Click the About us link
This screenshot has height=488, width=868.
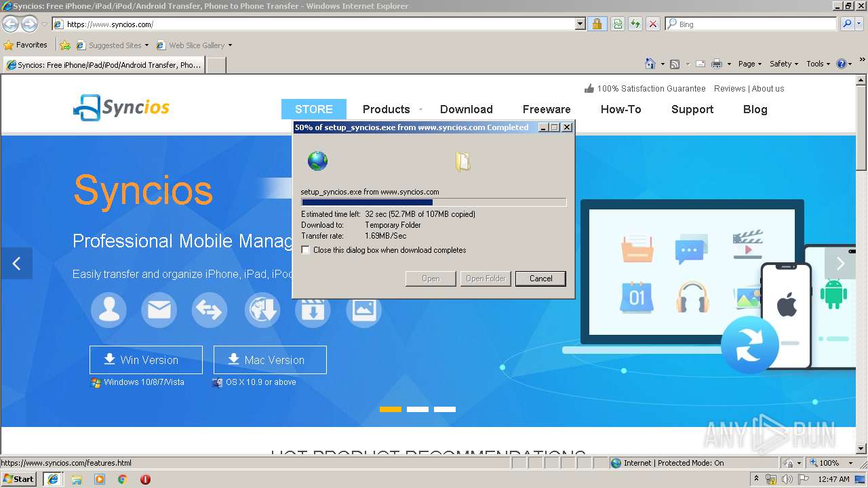point(768,89)
